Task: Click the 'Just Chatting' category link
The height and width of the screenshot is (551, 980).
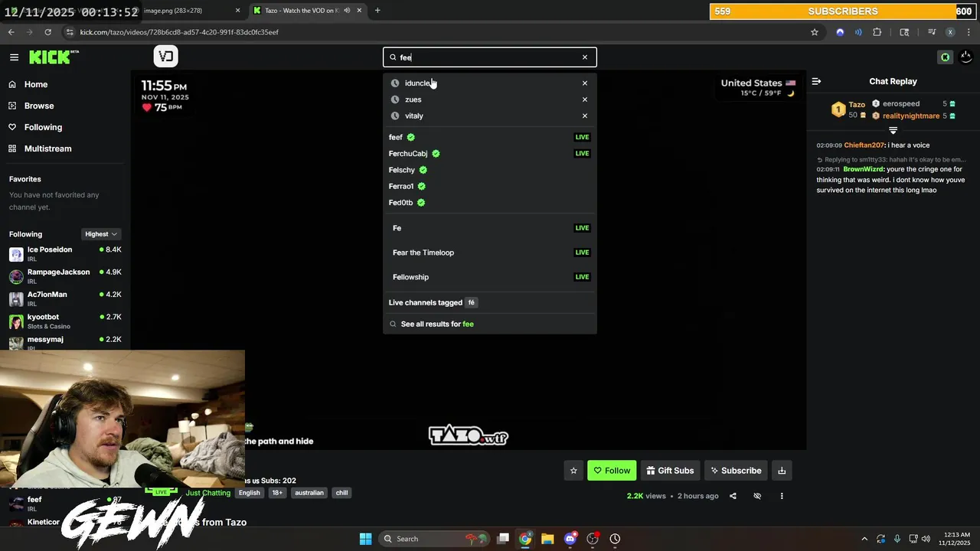Action: 208,493
